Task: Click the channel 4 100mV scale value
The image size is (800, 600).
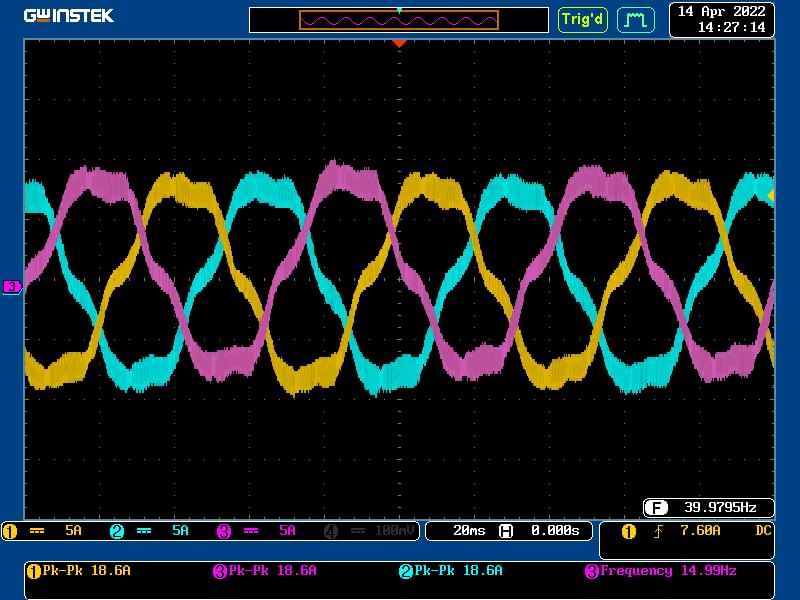Action: coord(394,531)
